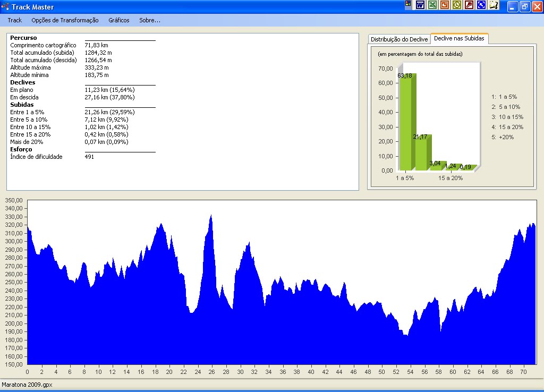
Task: Click the Office shortcut bar control icon
Action: coord(408,4)
